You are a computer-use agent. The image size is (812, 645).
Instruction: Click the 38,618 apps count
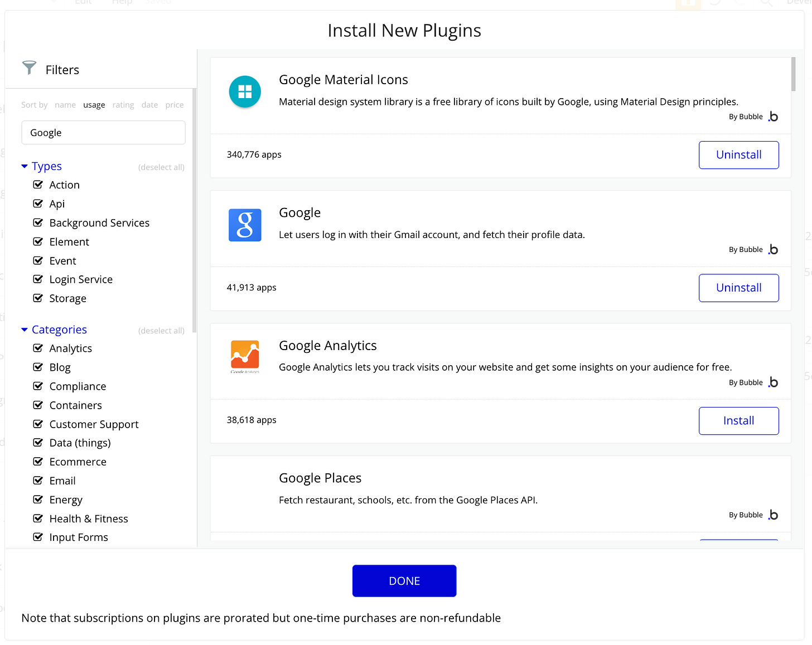[252, 420]
